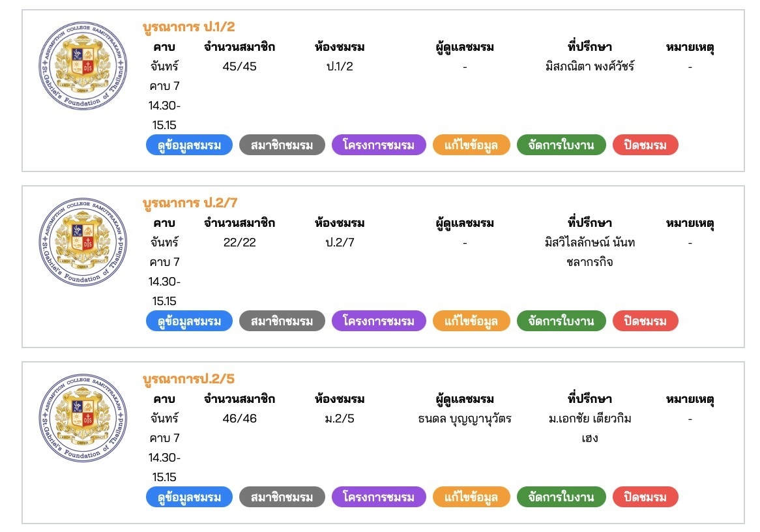The width and height of the screenshot is (760, 532).
Task: Click red ปิดชมรม for บูรณาการ ป.2/7
Action: pyautogui.click(x=645, y=321)
